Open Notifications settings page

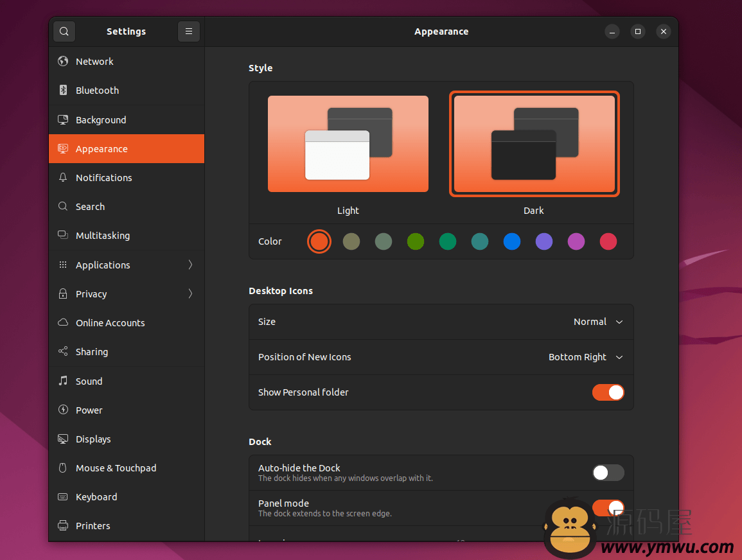[127, 178]
